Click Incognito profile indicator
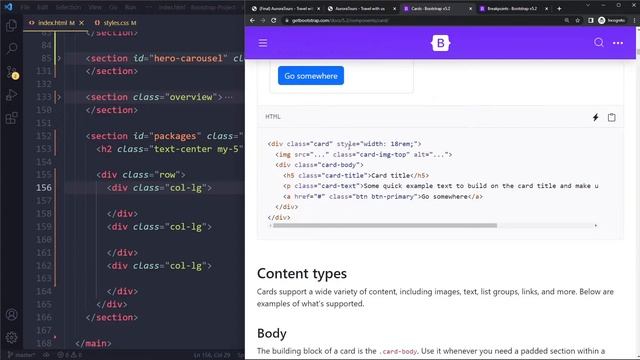The width and height of the screenshot is (640, 360). pos(611,20)
